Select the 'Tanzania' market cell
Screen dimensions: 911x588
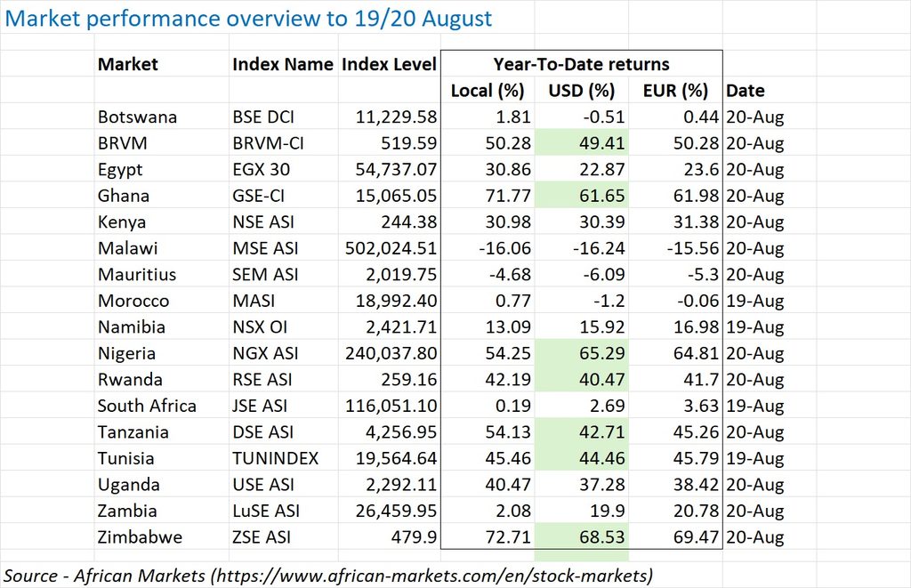[x=162, y=431]
